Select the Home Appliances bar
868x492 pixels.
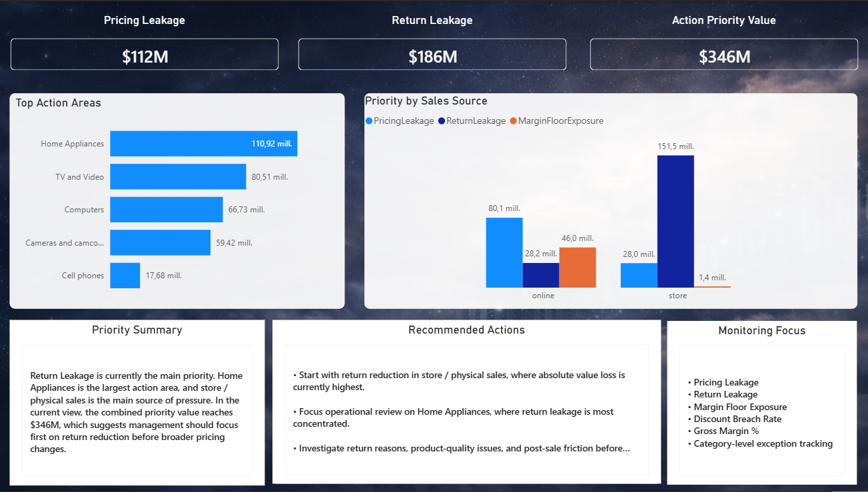(x=203, y=143)
